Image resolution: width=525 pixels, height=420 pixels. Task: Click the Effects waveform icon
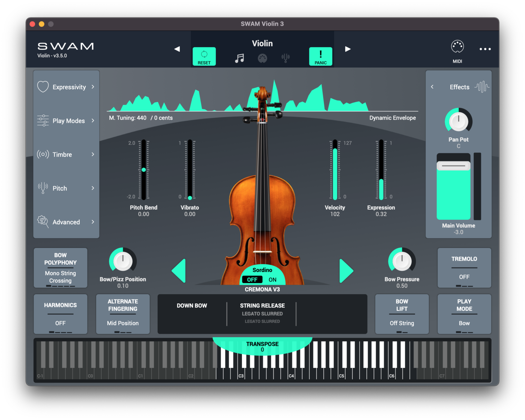(x=482, y=87)
